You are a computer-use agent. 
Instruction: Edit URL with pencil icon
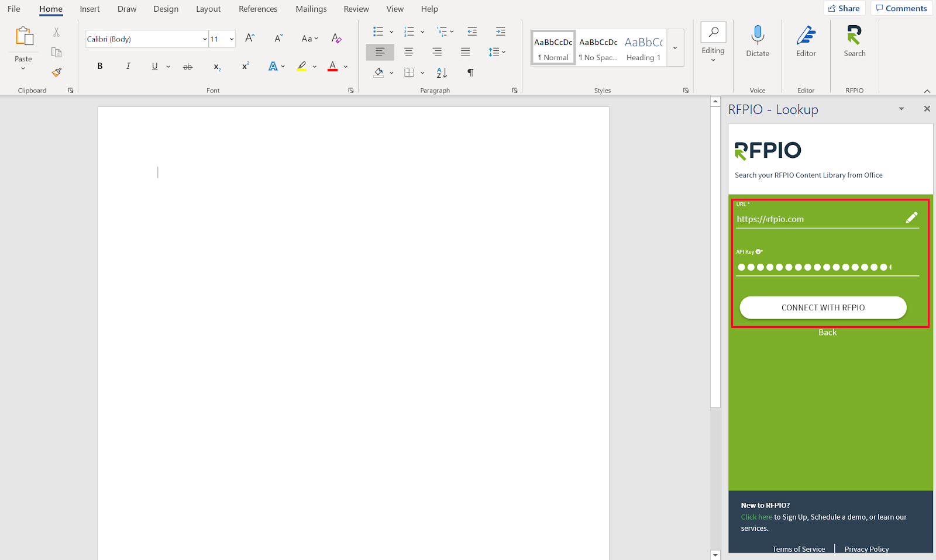tap(911, 218)
